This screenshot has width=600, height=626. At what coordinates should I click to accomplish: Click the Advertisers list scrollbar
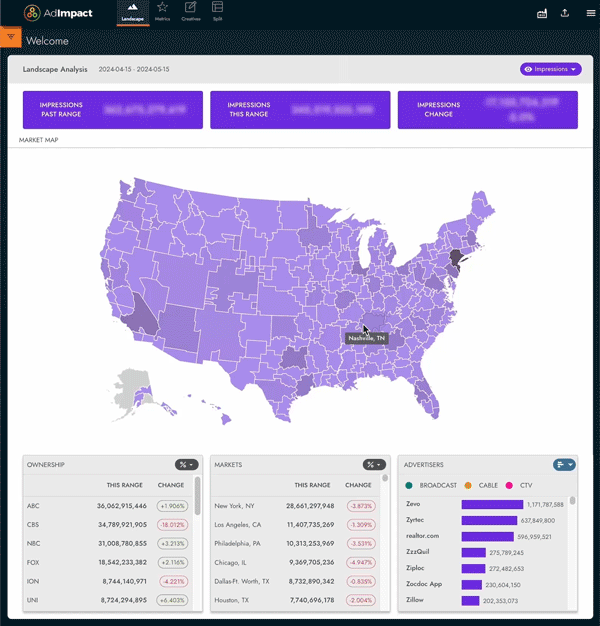coord(572,501)
